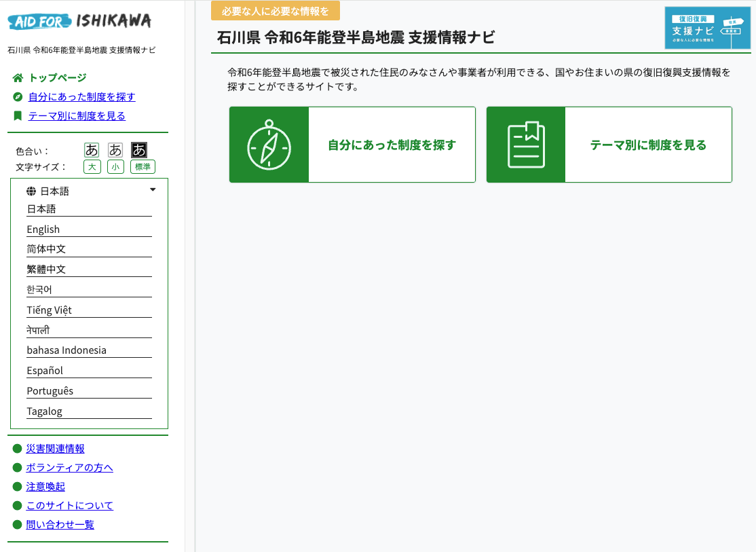This screenshot has width=756, height=552.
Task: Choose English from the language list
Action: click(43, 229)
